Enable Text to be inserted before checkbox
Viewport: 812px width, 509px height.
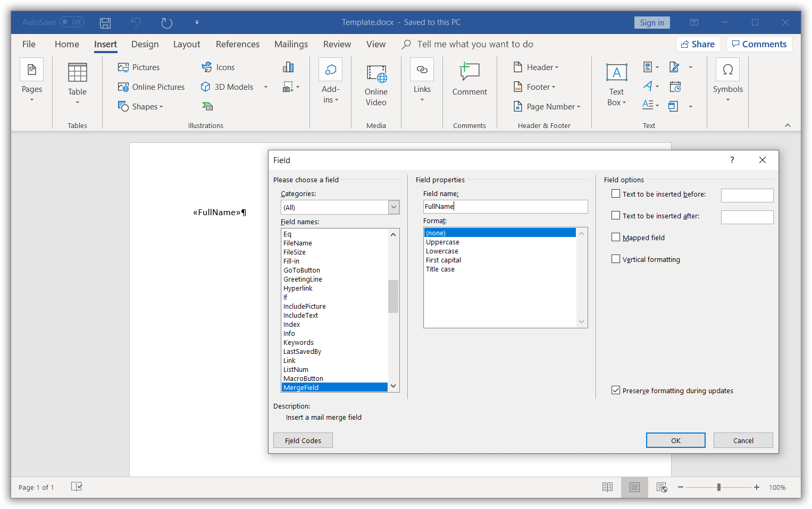coord(616,194)
